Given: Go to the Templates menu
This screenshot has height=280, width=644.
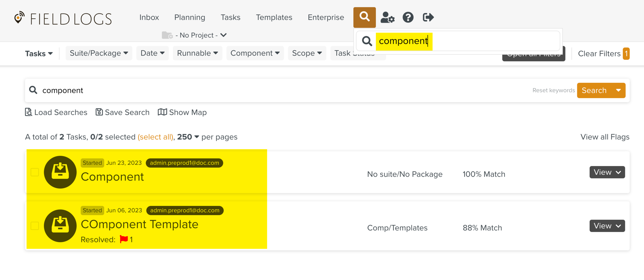Looking at the screenshot, I should pos(274,17).
